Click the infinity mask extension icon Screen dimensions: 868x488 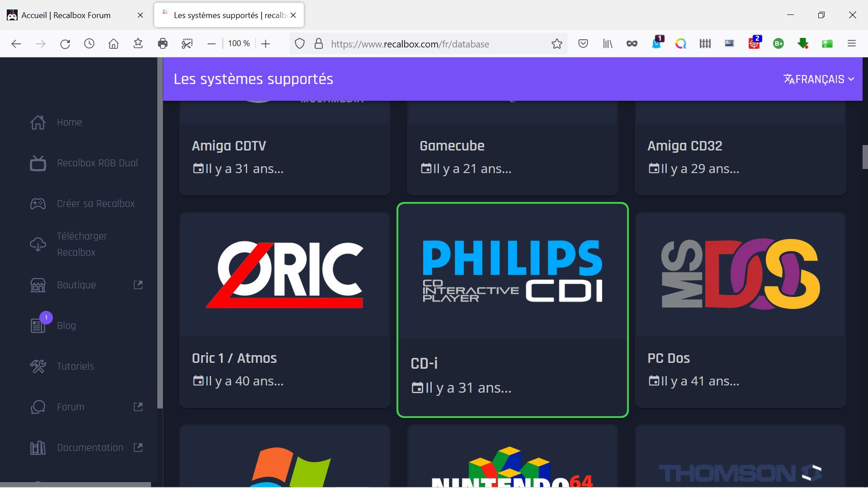coord(632,44)
